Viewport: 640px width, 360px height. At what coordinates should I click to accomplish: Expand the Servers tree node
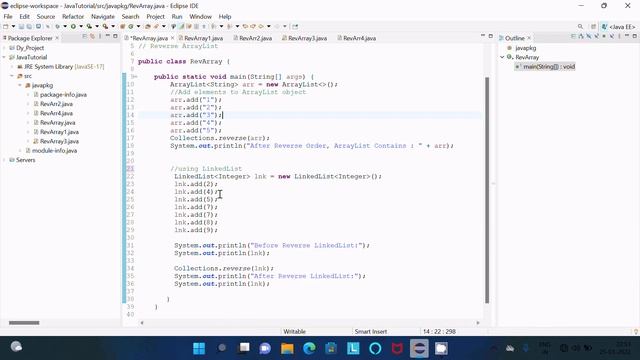point(4,160)
